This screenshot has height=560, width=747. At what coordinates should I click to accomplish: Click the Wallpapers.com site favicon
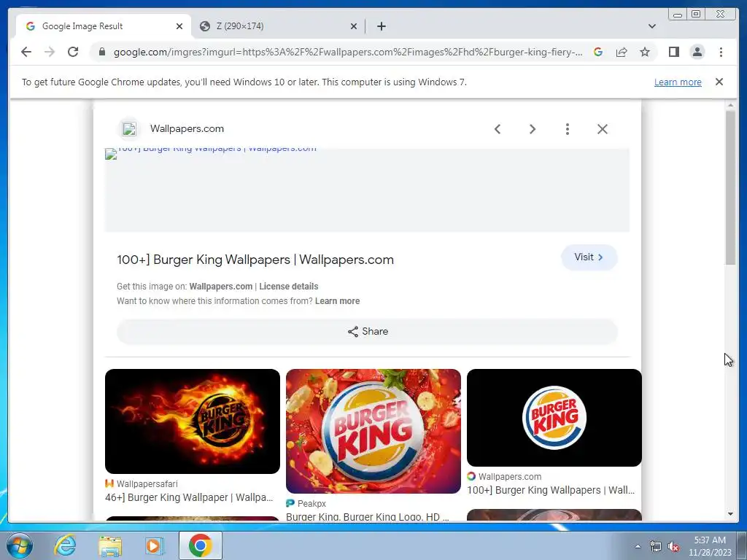click(129, 128)
